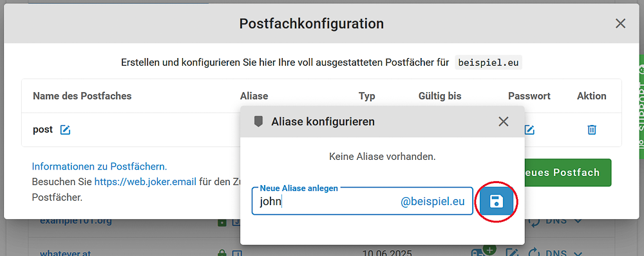Focus the Neue Aliase anlegen text field

[362, 201]
